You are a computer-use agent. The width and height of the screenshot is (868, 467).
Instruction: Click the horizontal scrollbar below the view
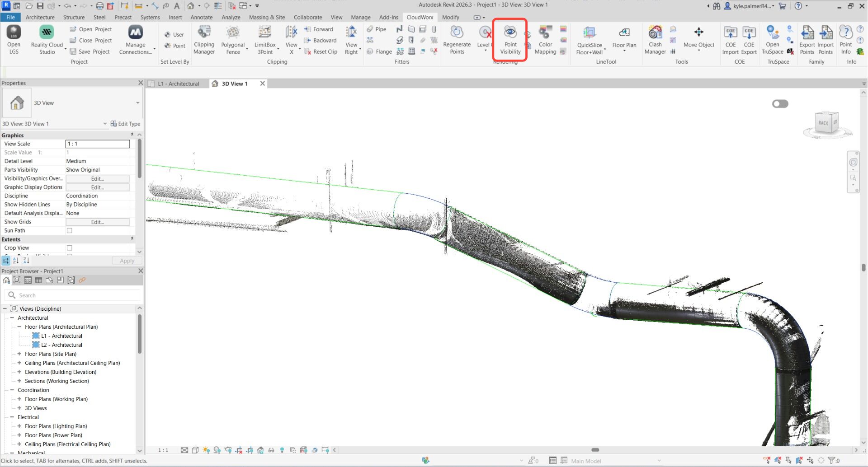(595, 450)
